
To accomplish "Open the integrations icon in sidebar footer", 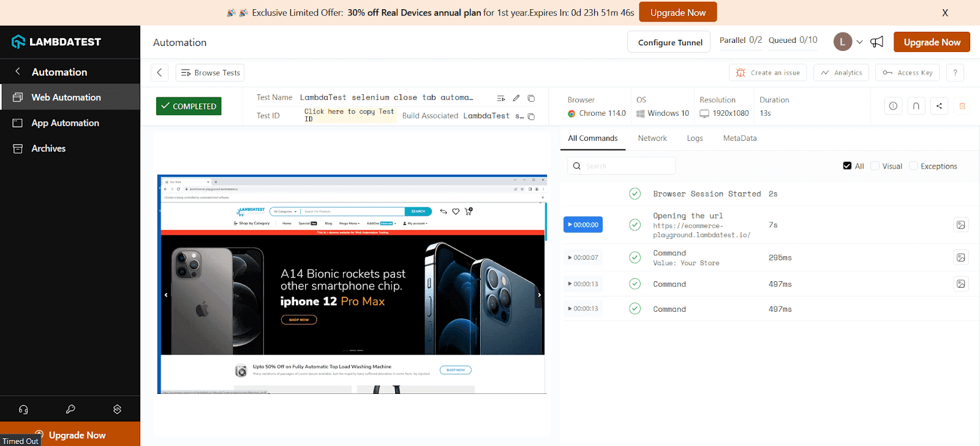I will (117, 409).
